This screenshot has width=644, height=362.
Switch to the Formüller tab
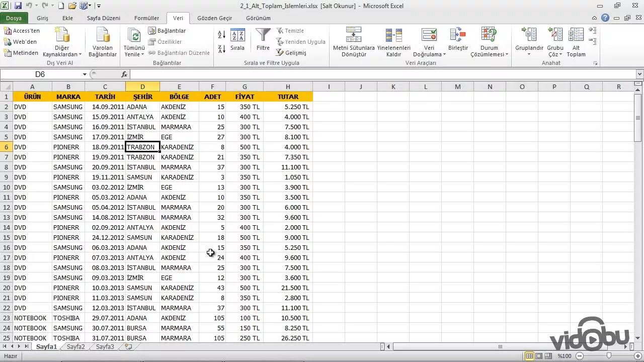coord(146,18)
